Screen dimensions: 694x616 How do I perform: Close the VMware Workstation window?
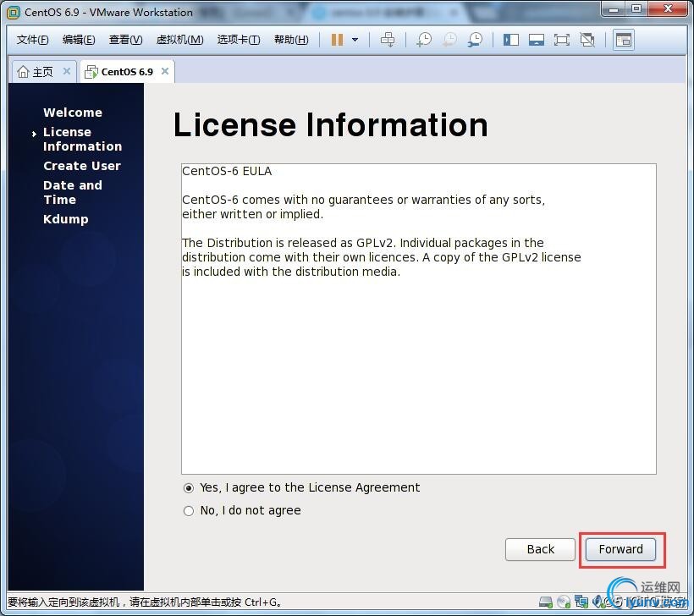point(668,8)
